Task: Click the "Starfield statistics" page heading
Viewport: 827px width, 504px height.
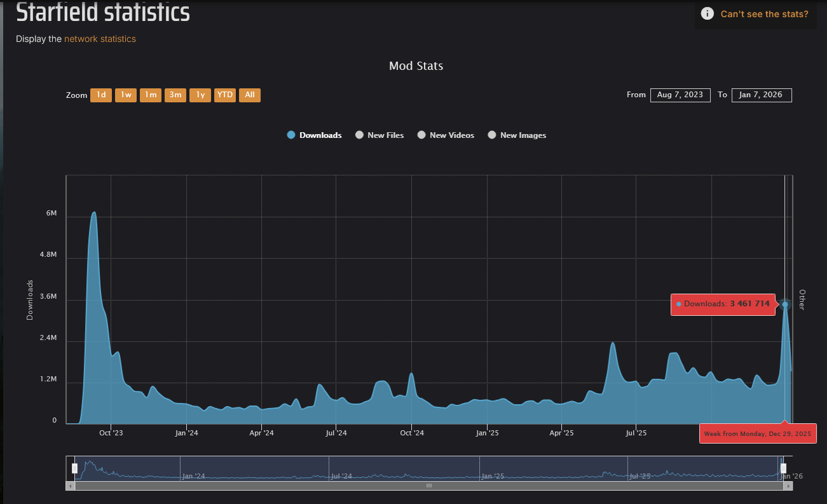Action: point(102,11)
